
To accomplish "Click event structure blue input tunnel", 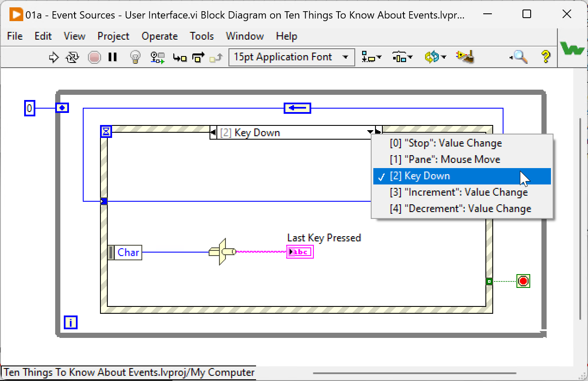I will (x=103, y=201).
